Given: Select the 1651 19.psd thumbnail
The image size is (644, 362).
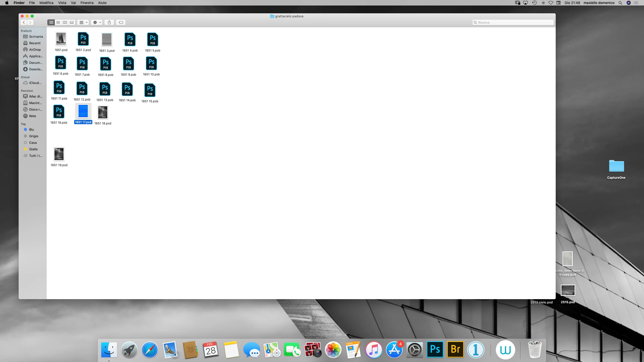Looking at the screenshot, I should pos(59,154).
